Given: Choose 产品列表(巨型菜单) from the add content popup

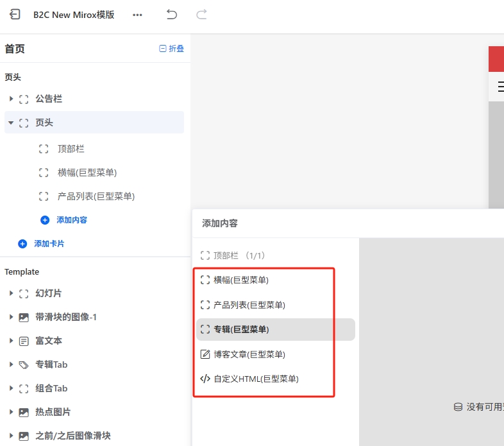Looking at the screenshot, I should 249,305.
